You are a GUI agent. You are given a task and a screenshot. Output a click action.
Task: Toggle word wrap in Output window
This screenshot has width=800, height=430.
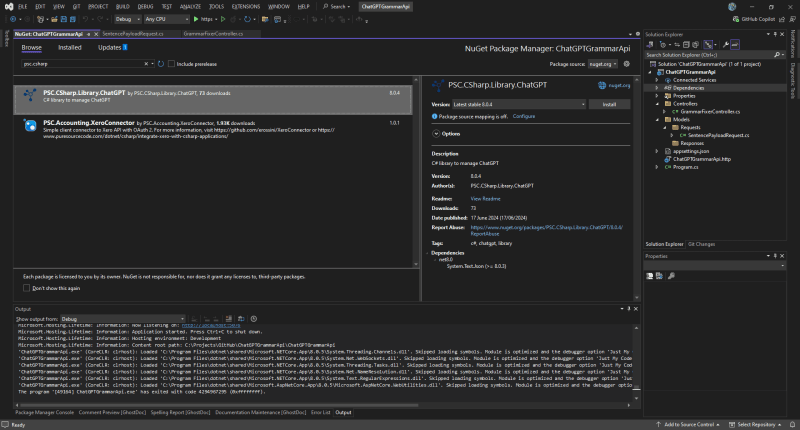(x=241, y=319)
